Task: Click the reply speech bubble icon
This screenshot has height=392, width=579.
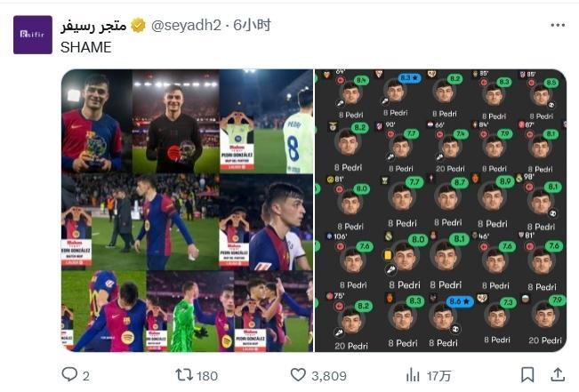Action: click(69, 375)
